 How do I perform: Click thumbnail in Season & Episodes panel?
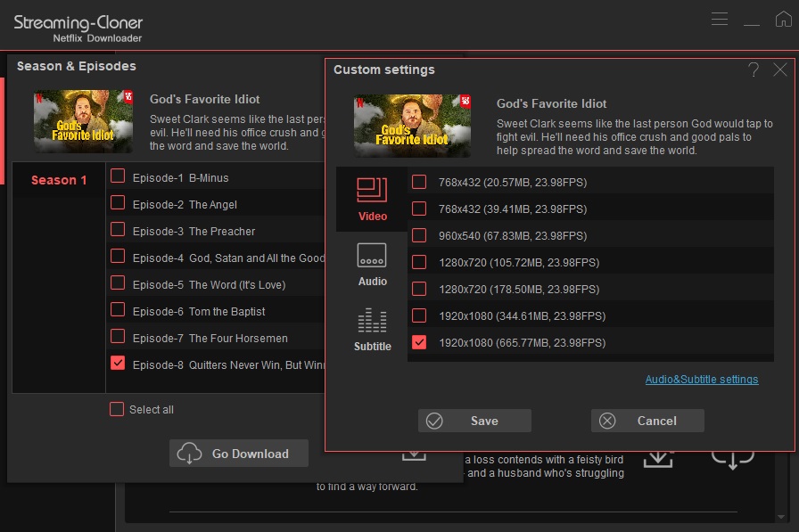83,122
